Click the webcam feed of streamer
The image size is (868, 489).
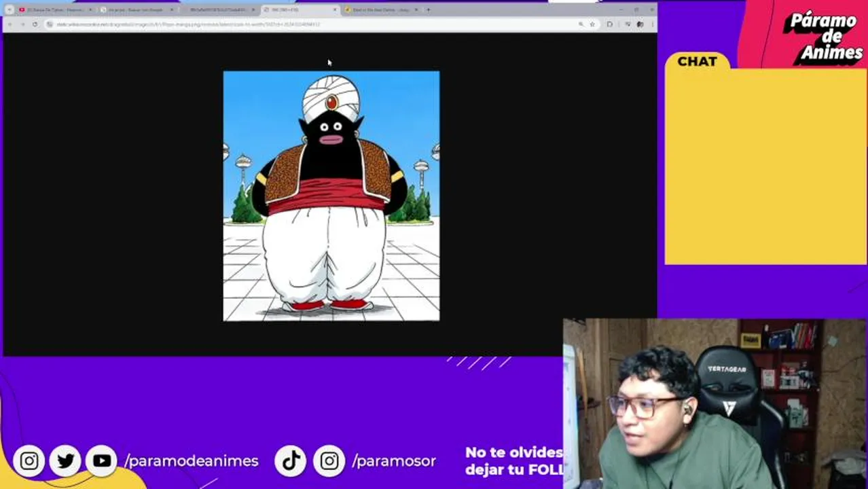coord(715,404)
